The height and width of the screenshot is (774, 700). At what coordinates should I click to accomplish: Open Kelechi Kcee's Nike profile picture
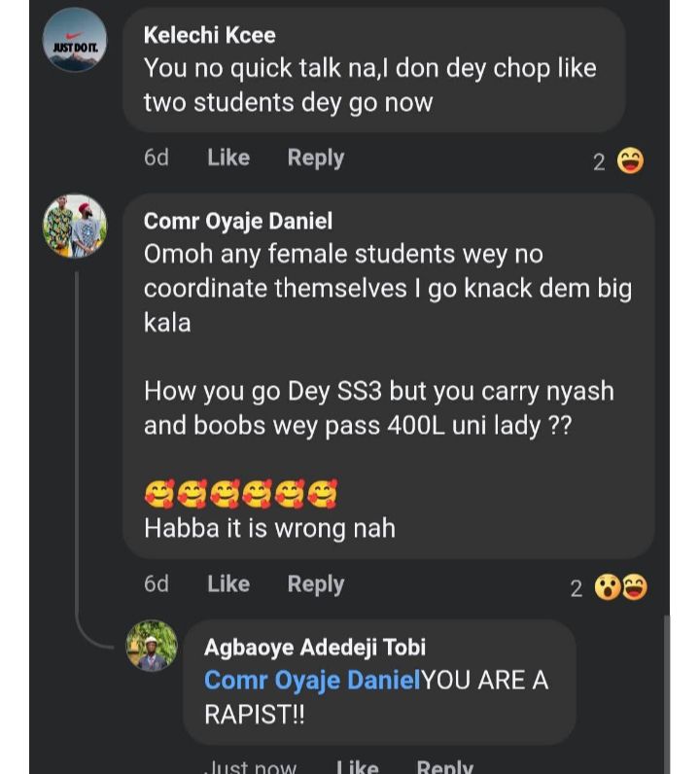coord(76,40)
